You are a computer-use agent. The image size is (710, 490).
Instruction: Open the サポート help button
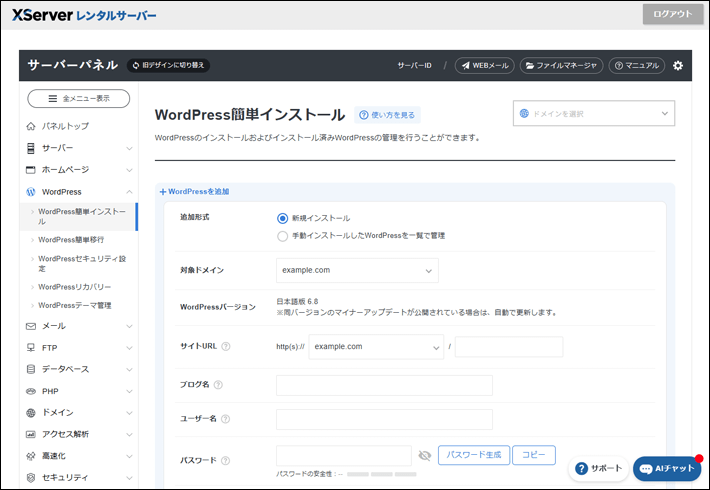click(x=598, y=468)
